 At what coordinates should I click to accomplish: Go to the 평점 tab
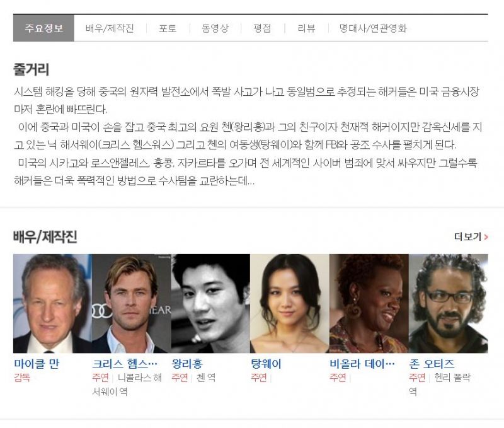[262, 28]
